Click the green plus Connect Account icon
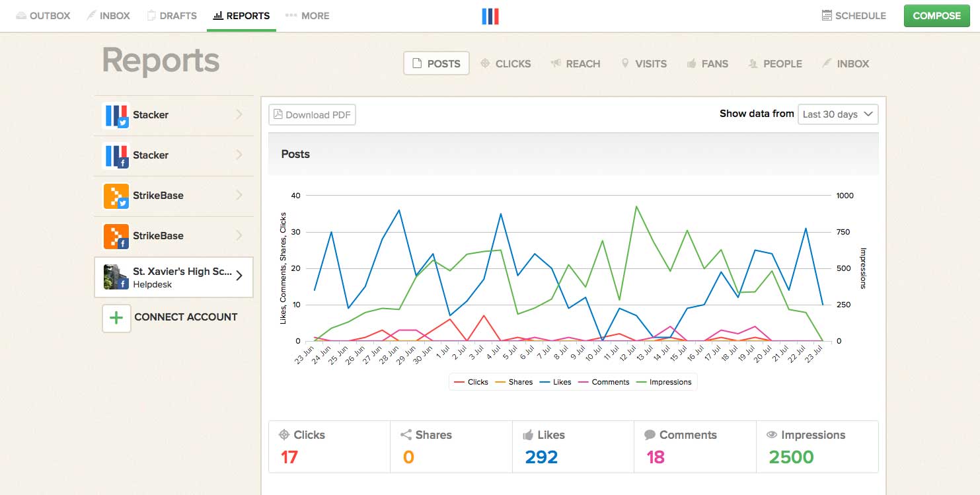 (116, 317)
